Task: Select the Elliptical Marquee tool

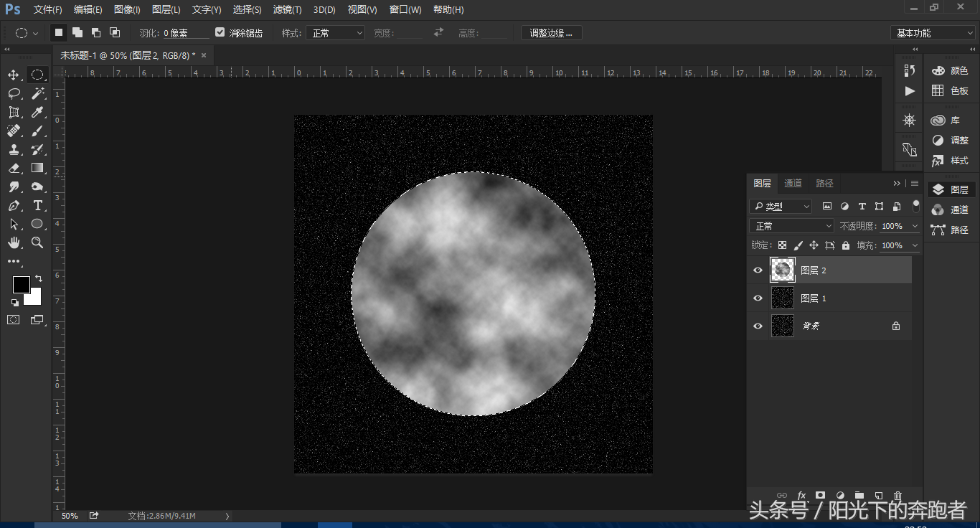Action: click(37, 75)
